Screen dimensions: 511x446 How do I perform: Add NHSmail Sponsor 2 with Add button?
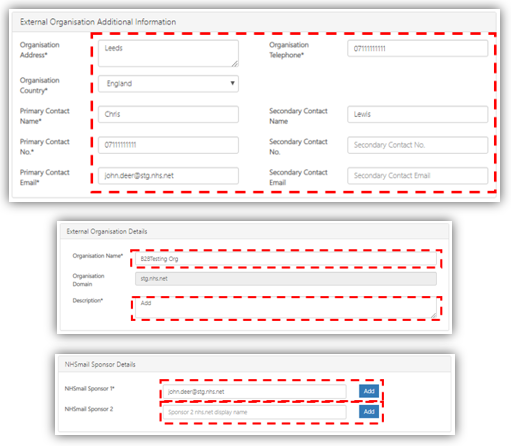tap(369, 412)
